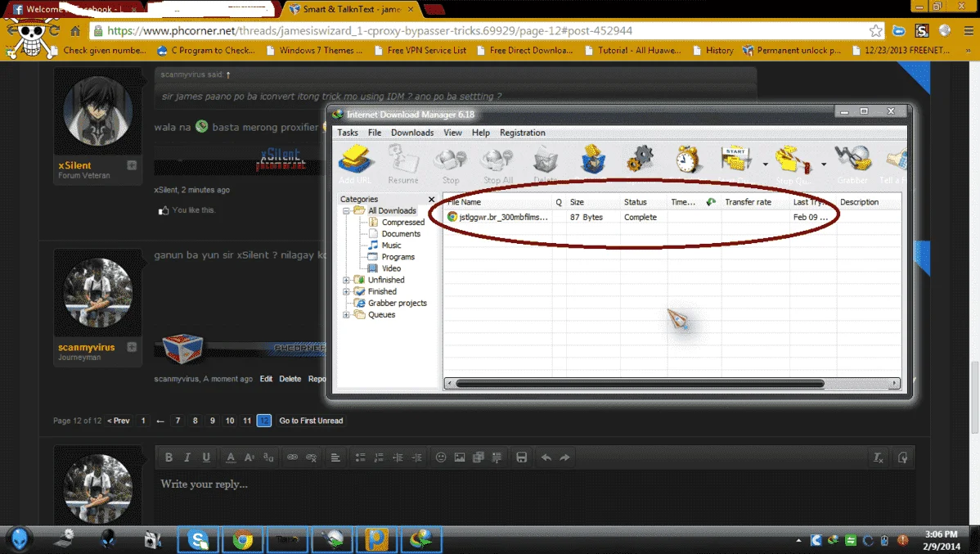This screenshot has height=554, width=980.
Task: Open the font family option in editor
Action: [x=269, y=457]
